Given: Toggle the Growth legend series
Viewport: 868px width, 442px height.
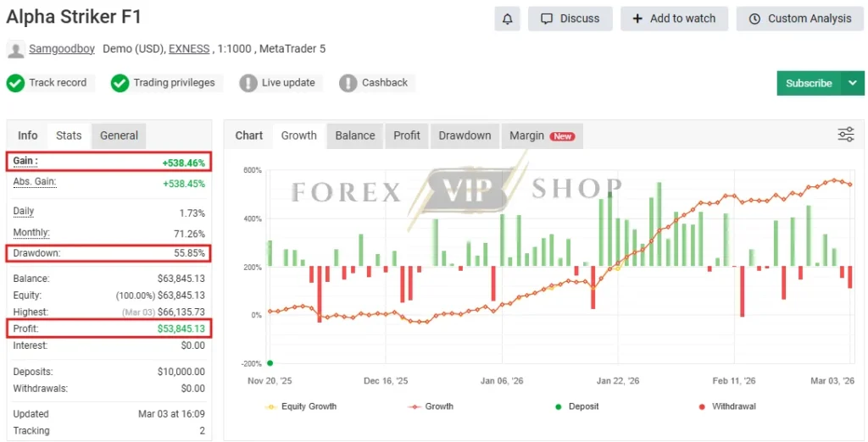Looking at the screenshot, I should coord(431,406).
